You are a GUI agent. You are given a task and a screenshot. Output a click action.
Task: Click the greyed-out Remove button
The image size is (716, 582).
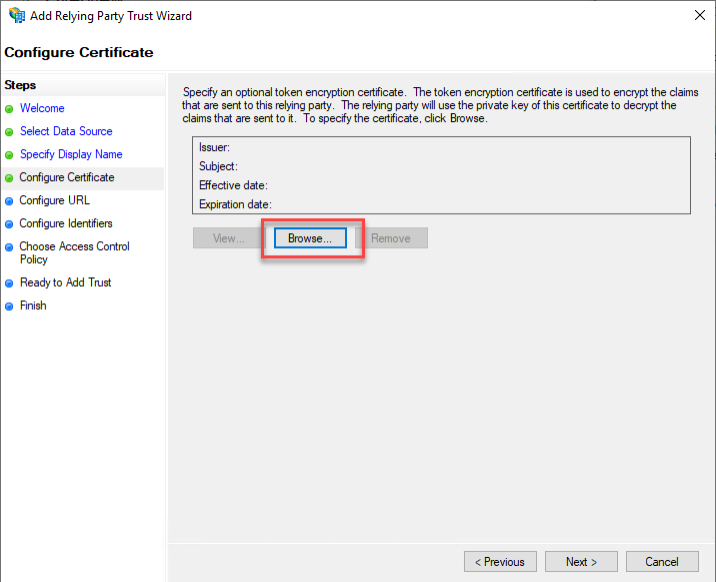(x=391, y=238)
